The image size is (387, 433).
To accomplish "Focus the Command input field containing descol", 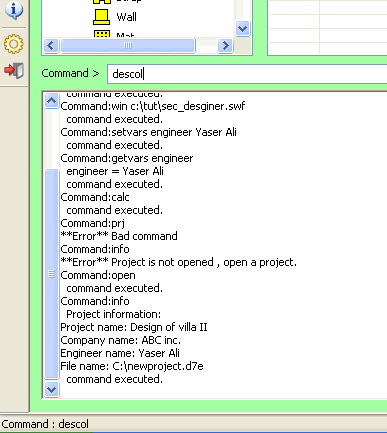I will (x=247, y=74).
